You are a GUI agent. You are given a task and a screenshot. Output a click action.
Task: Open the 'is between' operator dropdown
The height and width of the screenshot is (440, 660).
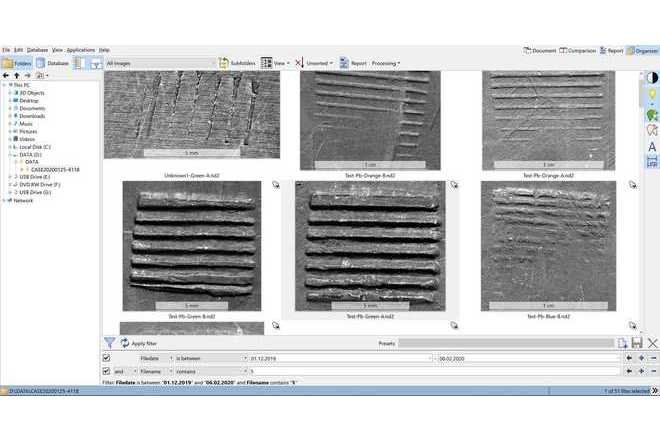211,358
